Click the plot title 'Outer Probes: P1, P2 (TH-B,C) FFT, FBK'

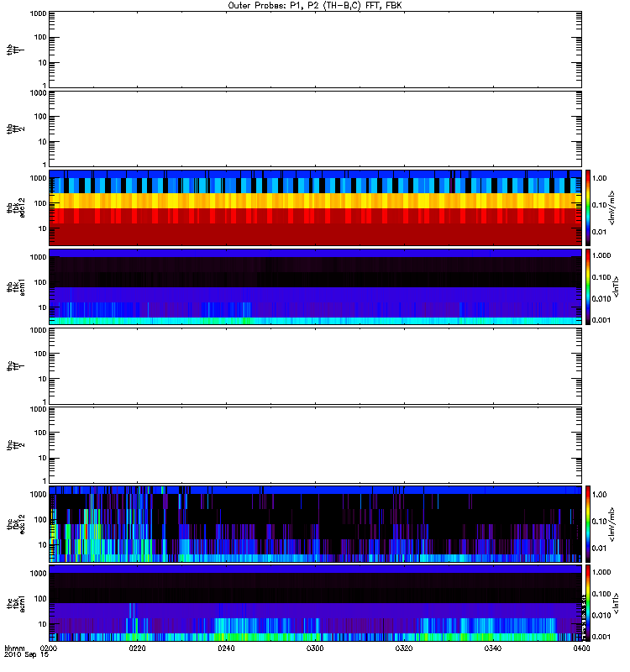click(315, 6)
